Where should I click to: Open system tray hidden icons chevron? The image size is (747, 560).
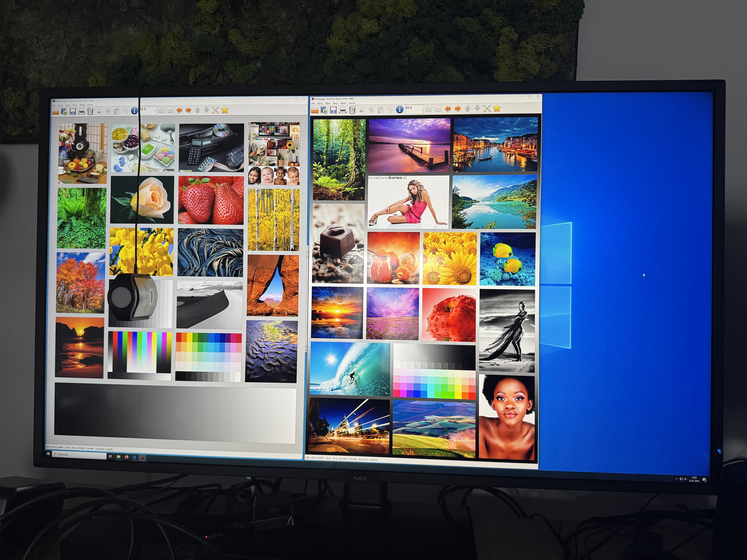coord(677,479)
